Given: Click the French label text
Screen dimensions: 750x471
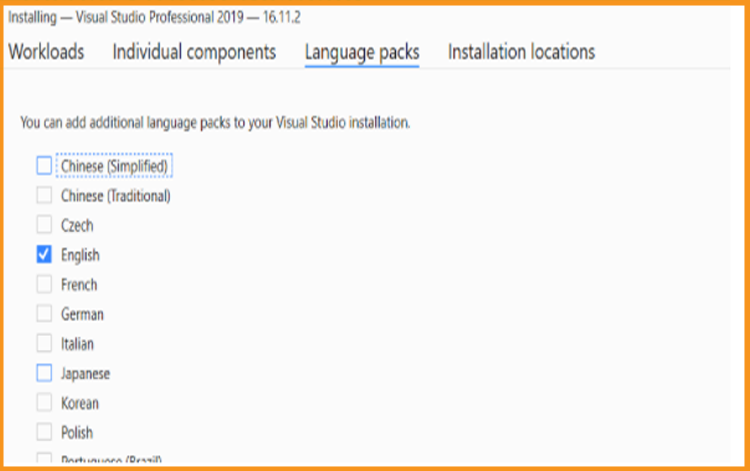Looking at the screenshot, I should 79,285.
